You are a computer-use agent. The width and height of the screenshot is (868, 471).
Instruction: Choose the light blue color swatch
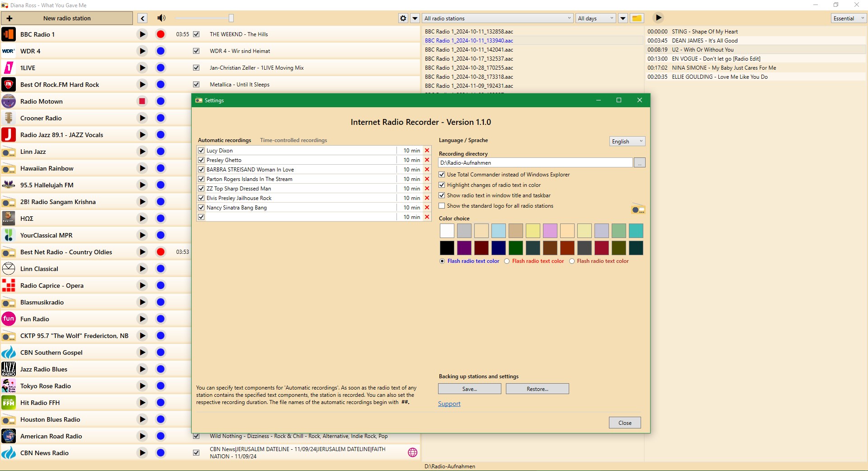pos(498,231)
